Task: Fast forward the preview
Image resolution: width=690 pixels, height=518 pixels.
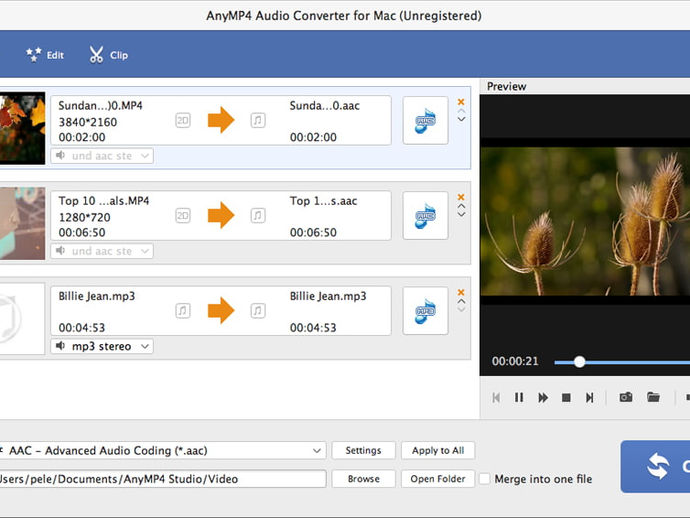Action: point(543,398)
